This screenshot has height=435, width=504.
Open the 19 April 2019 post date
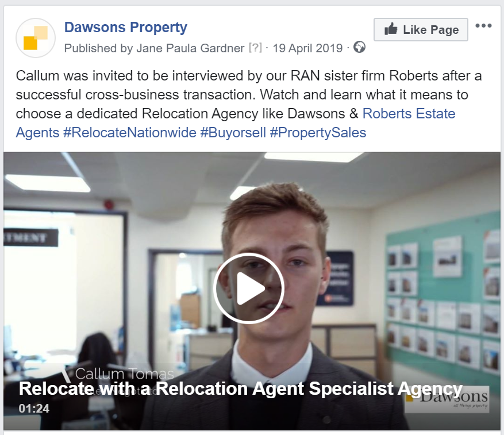[307, 48]
